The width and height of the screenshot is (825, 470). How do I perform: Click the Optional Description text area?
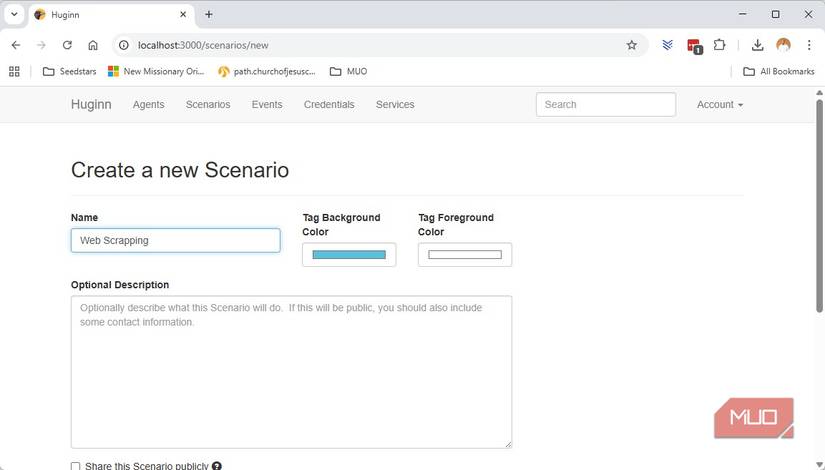[x=291, y=372]
